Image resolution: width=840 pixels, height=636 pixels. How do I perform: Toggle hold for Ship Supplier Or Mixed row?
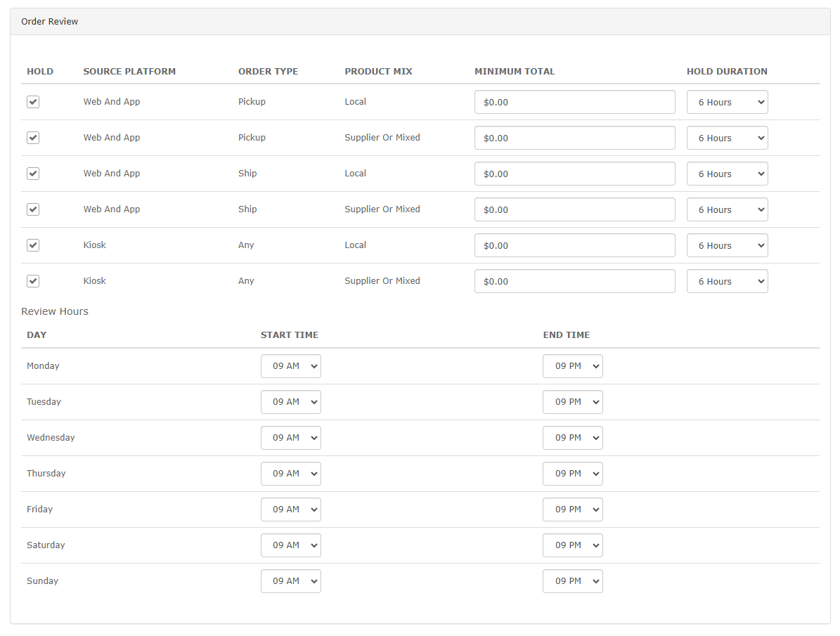click(33, 209)
